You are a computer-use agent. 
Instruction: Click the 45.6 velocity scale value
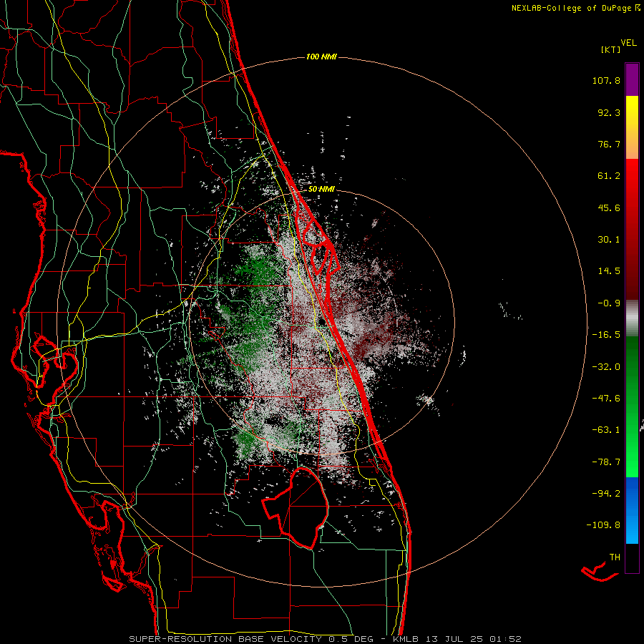coord(609,208)
